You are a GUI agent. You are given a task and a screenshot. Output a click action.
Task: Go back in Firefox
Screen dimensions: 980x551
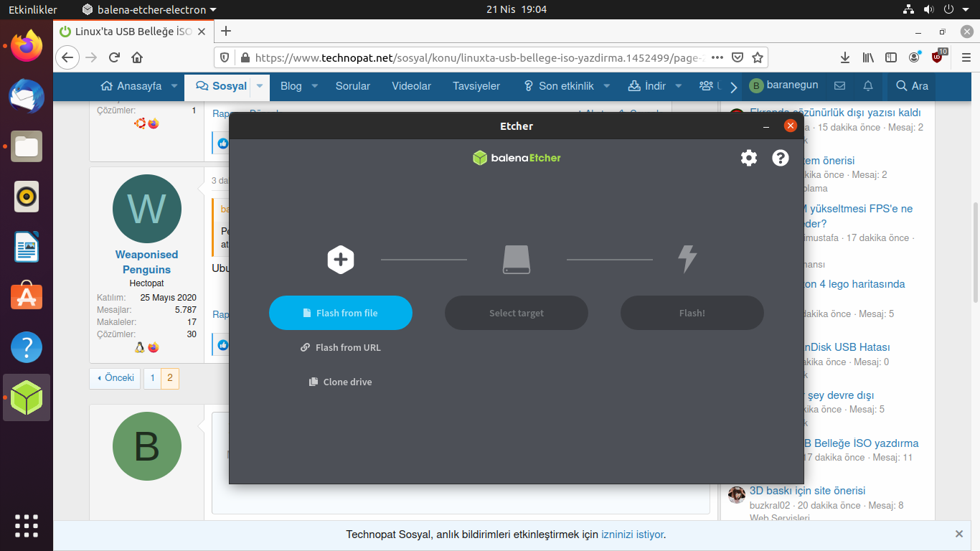(x=67, y=57)
